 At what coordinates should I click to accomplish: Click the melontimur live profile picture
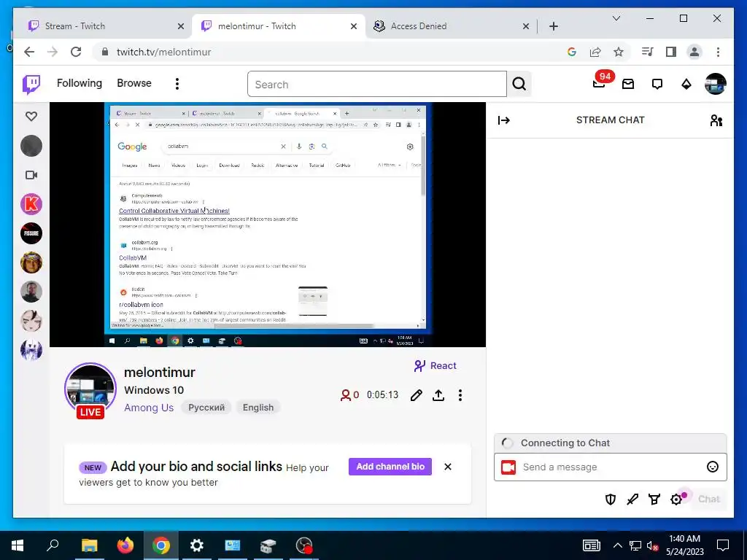click(90, 388)
